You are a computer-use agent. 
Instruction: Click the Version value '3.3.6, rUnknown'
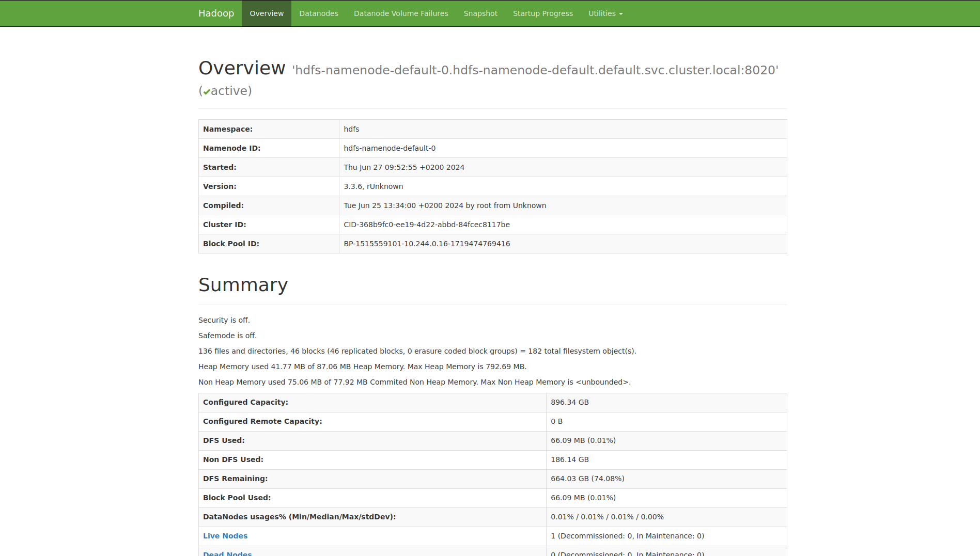373,186
